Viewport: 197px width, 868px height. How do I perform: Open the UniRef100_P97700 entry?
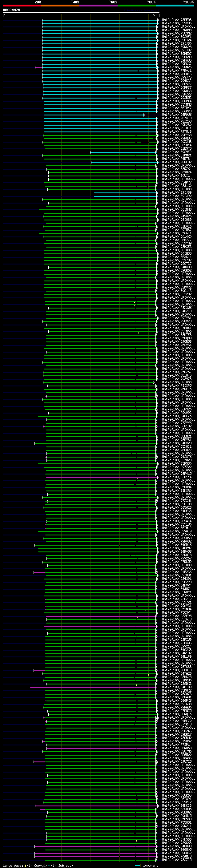[x=176, y=467]
